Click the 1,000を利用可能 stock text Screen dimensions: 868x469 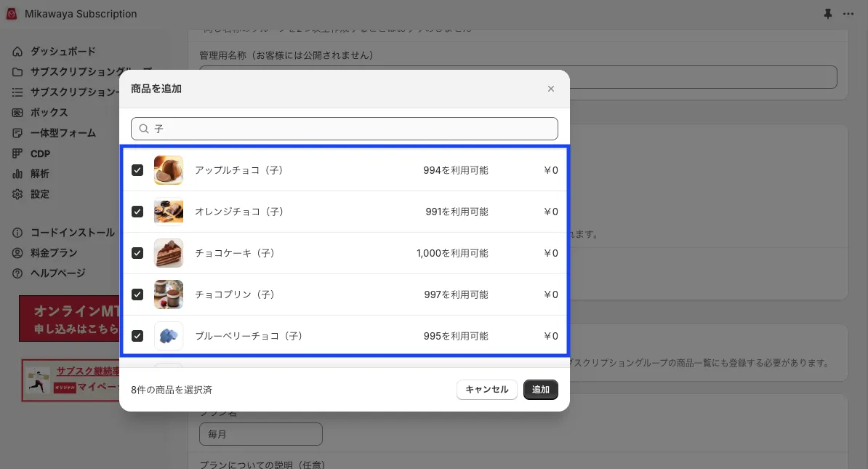point(452,253)
